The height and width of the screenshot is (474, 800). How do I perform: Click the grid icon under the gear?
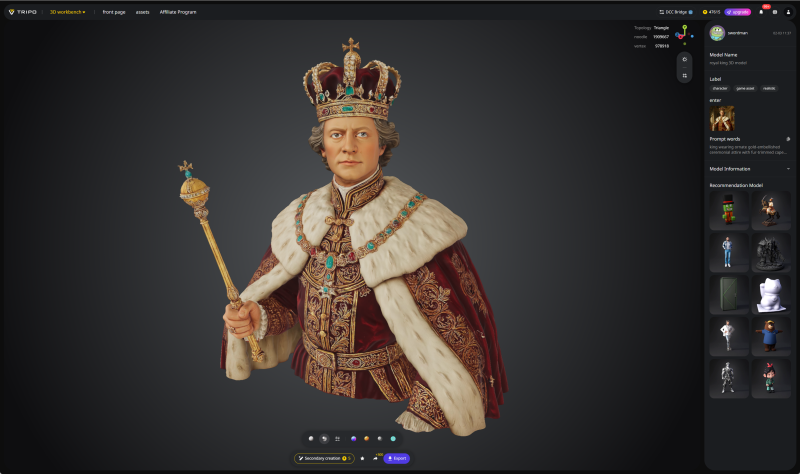(x=685, y=76)
